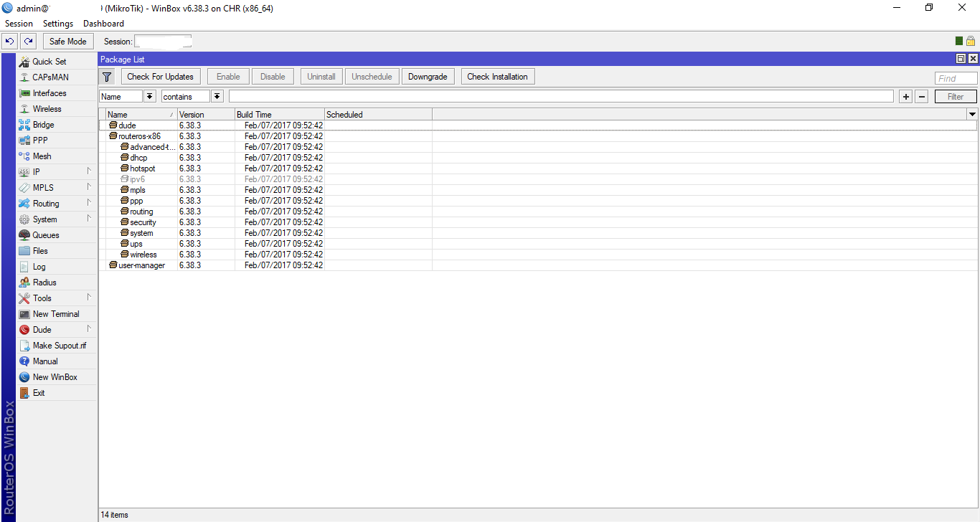This screenshot has height=522, width=980.
Task: Click the Unschedule button
Action: [372, 77]
